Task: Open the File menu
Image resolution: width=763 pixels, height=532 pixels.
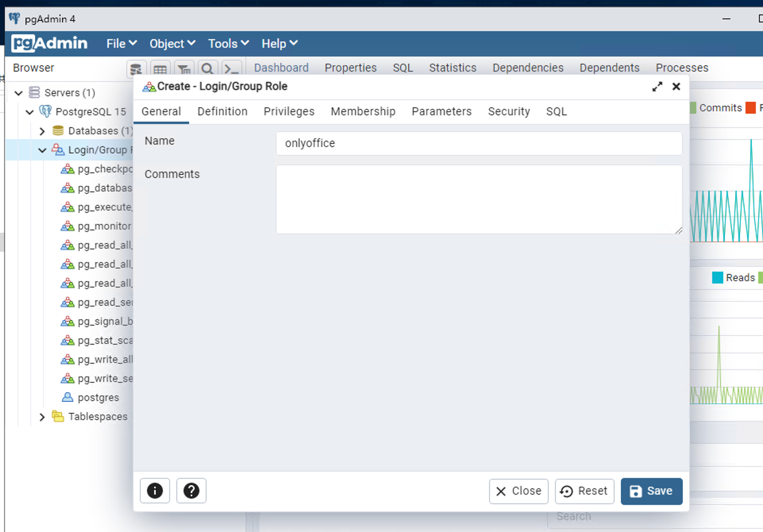Action: click(x=121, y=43)
